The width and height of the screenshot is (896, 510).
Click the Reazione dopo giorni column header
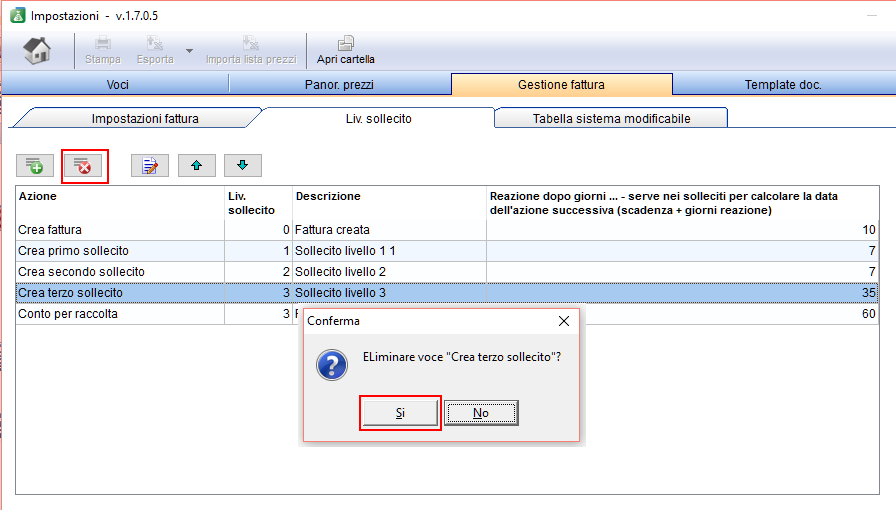point(682,203)
